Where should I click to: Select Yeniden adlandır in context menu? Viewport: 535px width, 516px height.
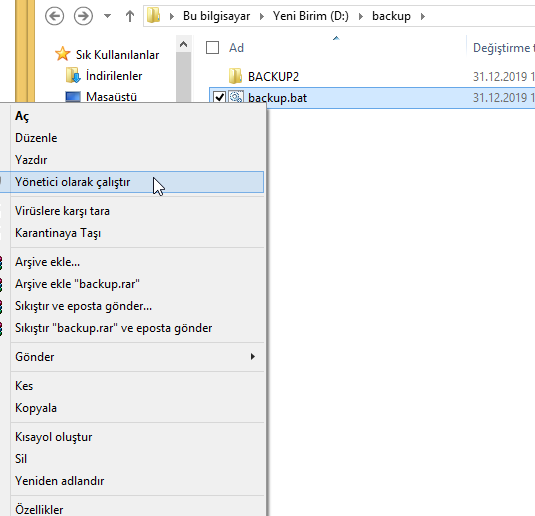[x=59, y=481]
